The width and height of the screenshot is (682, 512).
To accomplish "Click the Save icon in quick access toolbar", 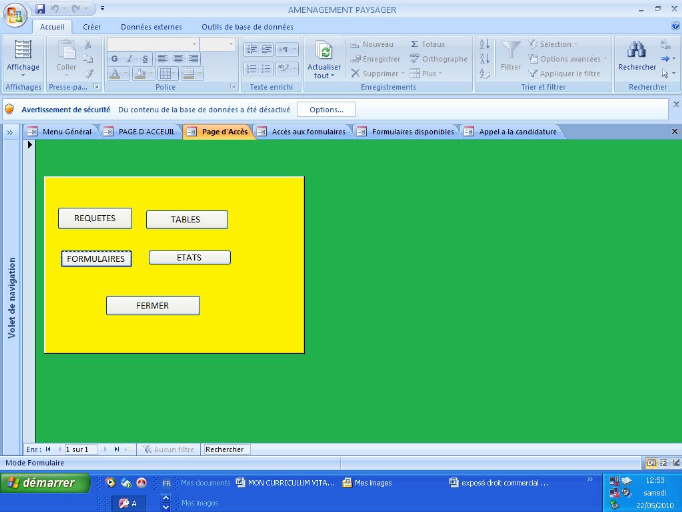I will click(x=40, y=8).
